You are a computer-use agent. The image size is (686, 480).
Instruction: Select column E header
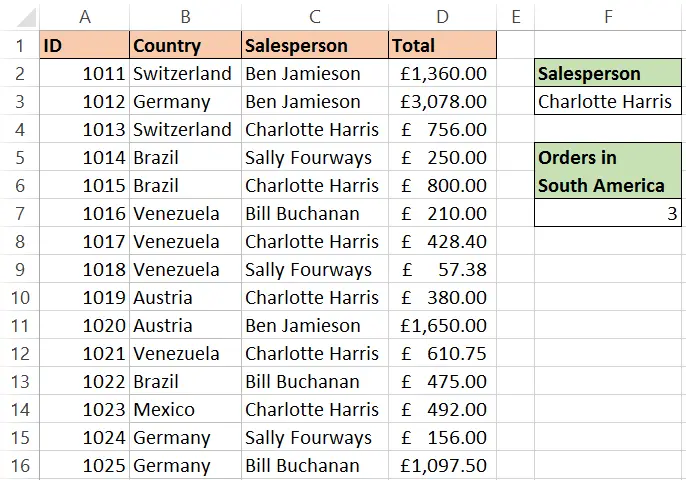click(x=516, y=17)
